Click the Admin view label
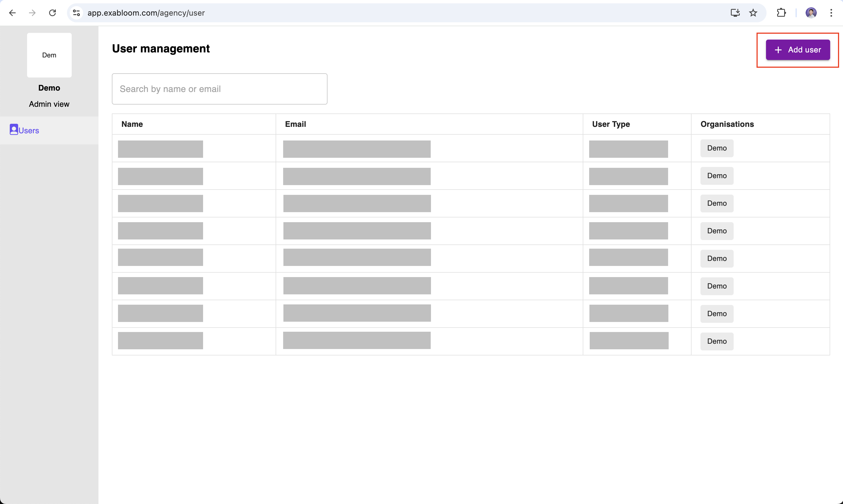Screen dimensions: 843x504 pyautogui.click(x=49, y=104)
